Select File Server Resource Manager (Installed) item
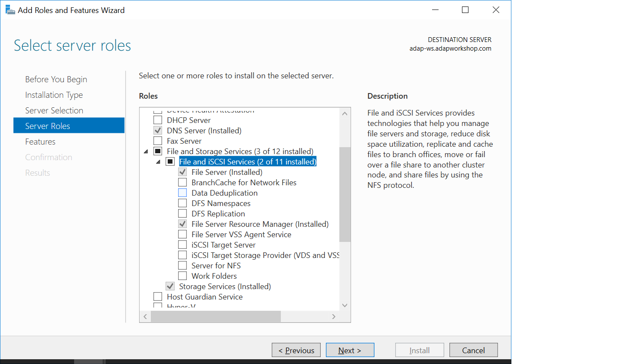 click(x=260, y=224)
